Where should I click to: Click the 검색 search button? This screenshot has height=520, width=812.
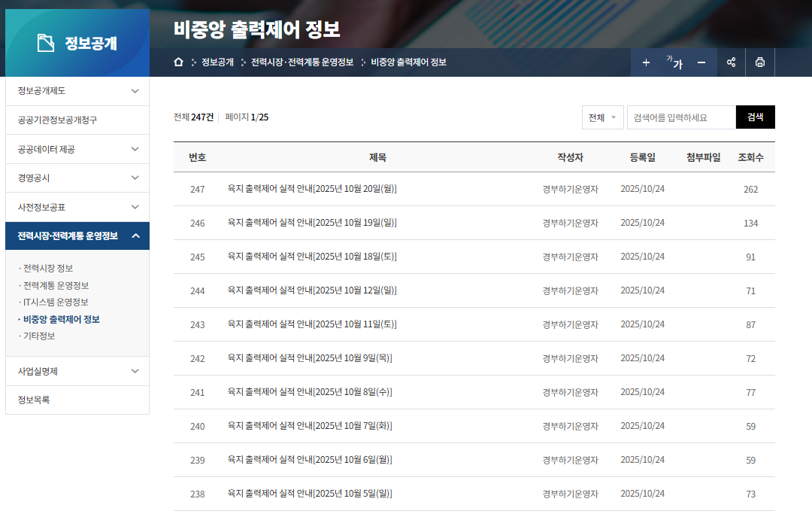[x=755, y=117]
